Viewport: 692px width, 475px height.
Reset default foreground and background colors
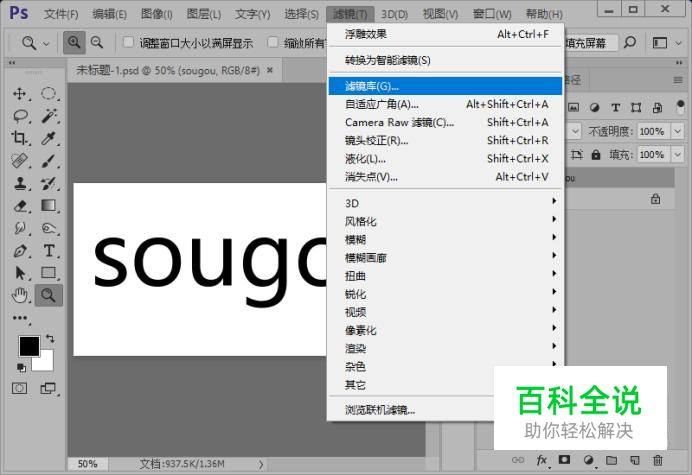(x=21, y=367)
